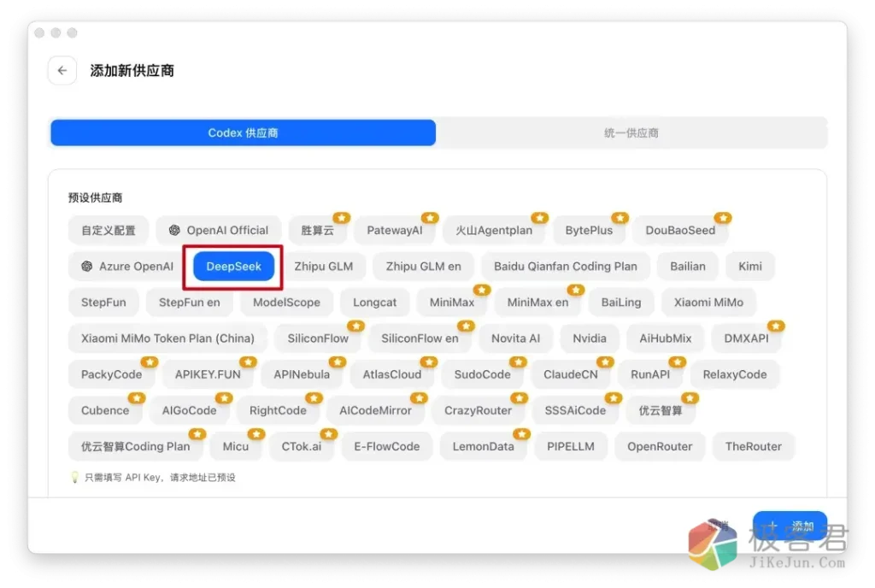This screenshot has height=588, width=875.
Task: Pick the Micu provider chip
Action: coord(236,446)
